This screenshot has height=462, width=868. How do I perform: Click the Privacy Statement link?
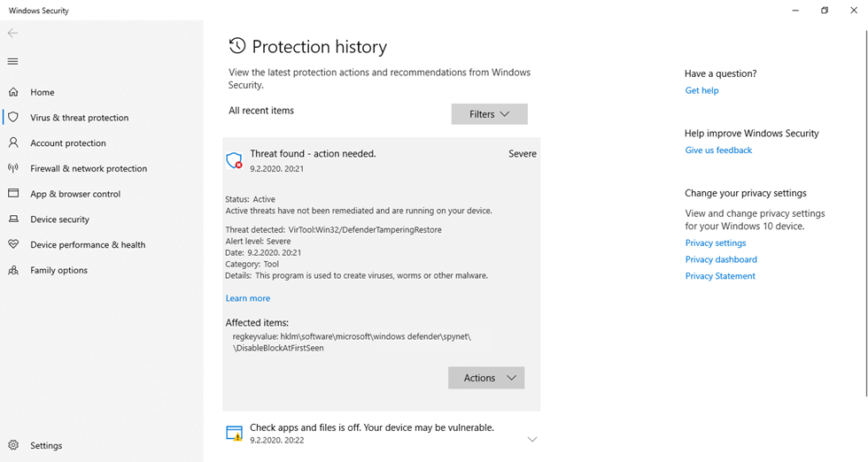click(x=720, y=276)
